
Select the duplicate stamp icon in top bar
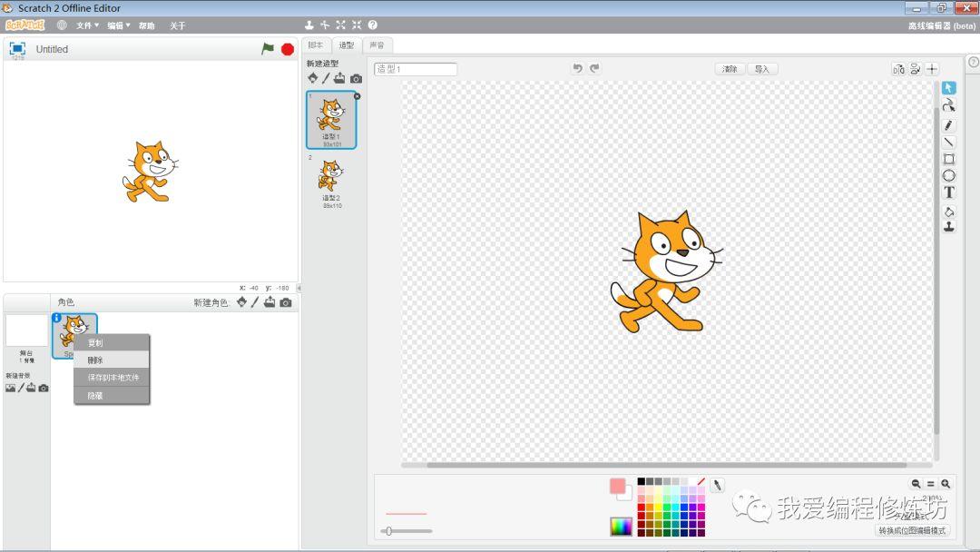pyautogui.click(x=309, y=25)
